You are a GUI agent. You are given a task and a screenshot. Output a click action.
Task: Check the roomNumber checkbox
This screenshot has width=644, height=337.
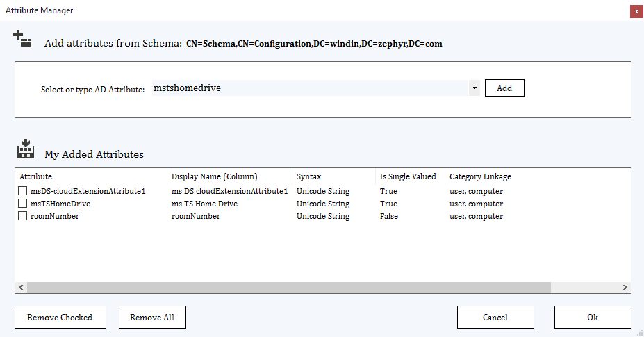click(x=23, y=216)
